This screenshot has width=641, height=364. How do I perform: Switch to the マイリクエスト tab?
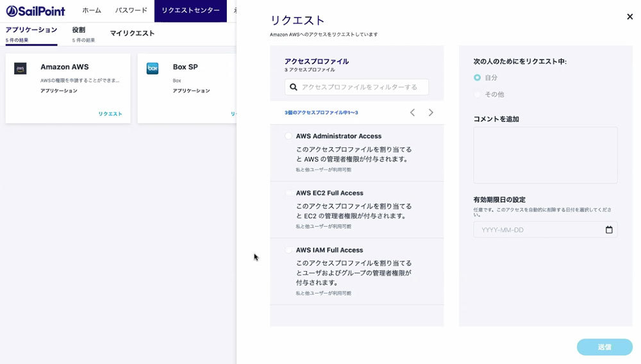pyautogui.click(x=132, y=33)
